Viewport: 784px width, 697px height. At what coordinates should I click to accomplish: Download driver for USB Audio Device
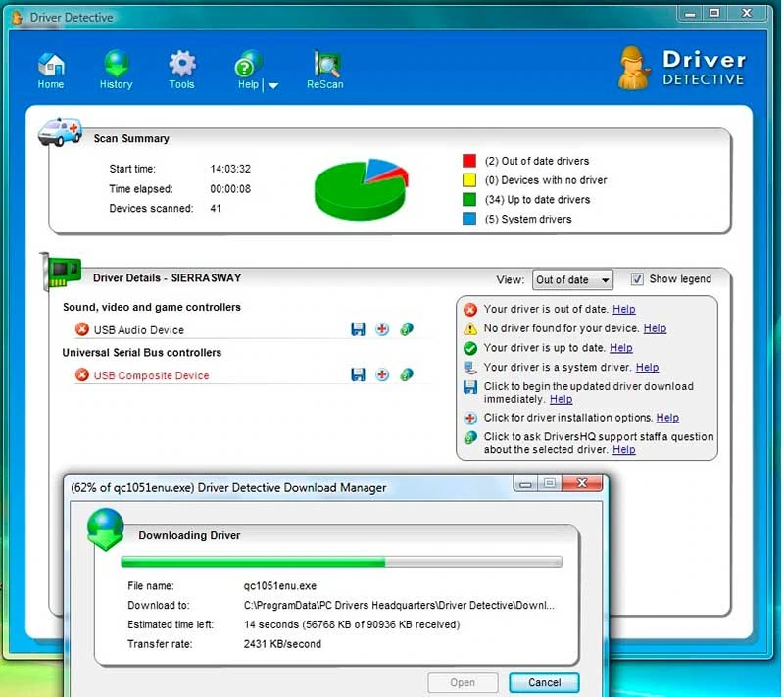(x=358, y=329)
